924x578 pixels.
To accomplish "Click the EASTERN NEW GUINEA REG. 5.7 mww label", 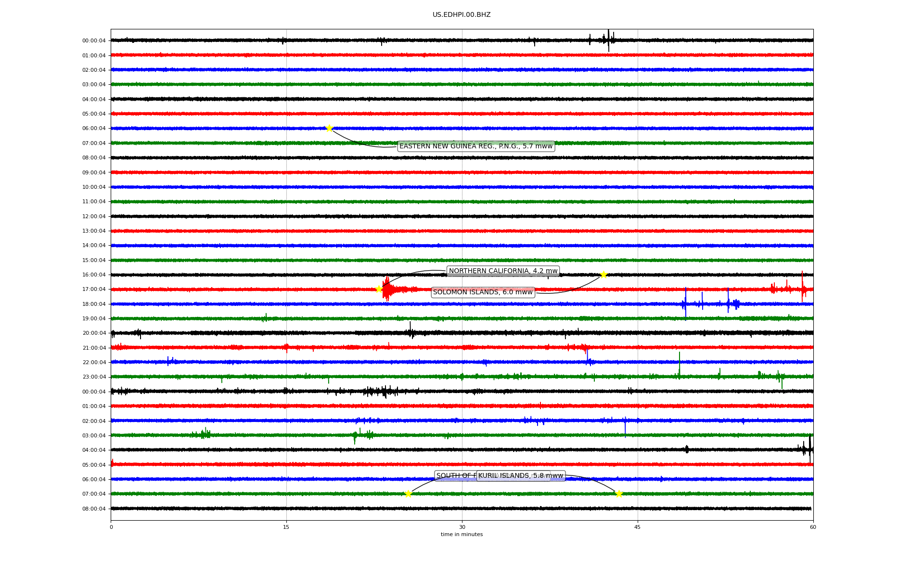I will coord(475,146).
